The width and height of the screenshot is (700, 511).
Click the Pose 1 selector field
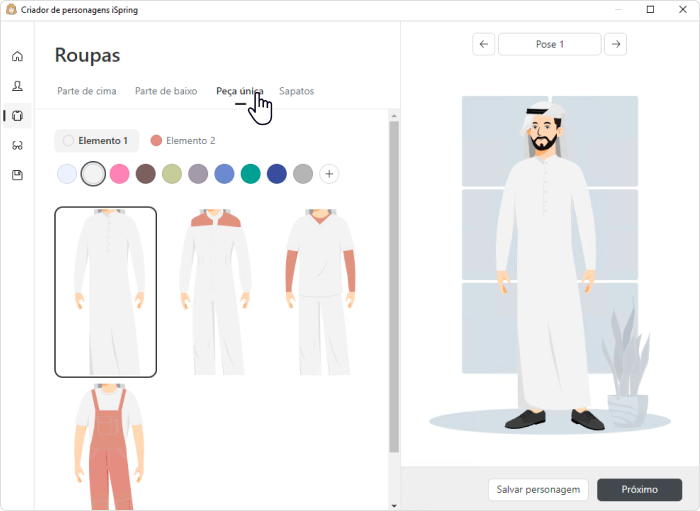click(550, 44)
